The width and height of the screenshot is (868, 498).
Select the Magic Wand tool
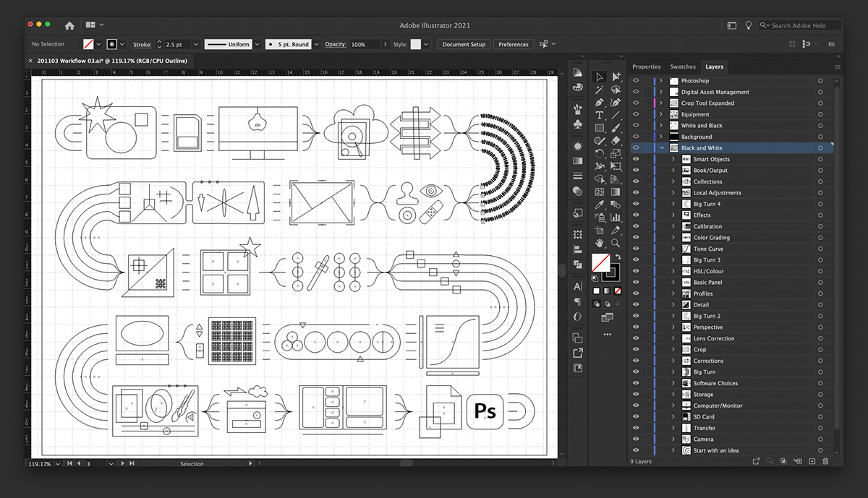(x=600, y=90)
